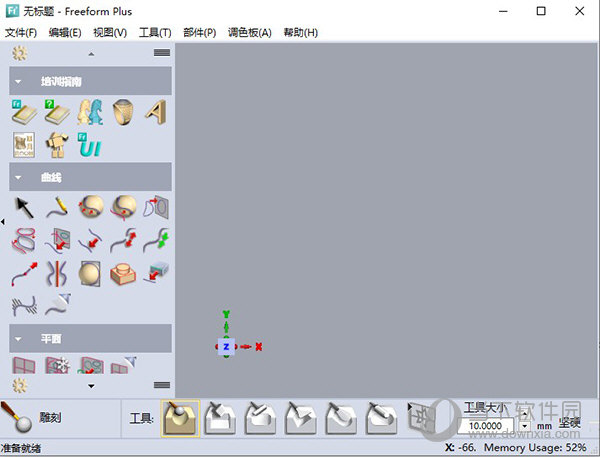Open the 编辑(E) menu

click(x=65, y=33)
